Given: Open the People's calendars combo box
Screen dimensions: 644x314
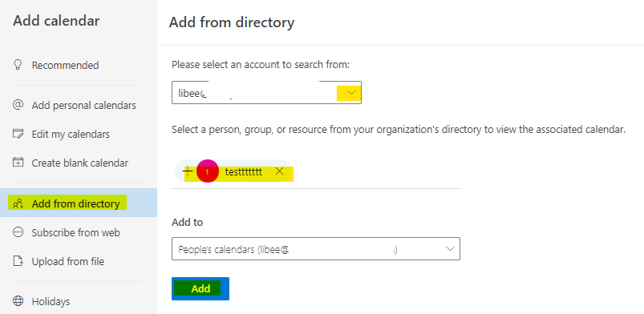Looking at the screenshot, I should click(316, 249).
